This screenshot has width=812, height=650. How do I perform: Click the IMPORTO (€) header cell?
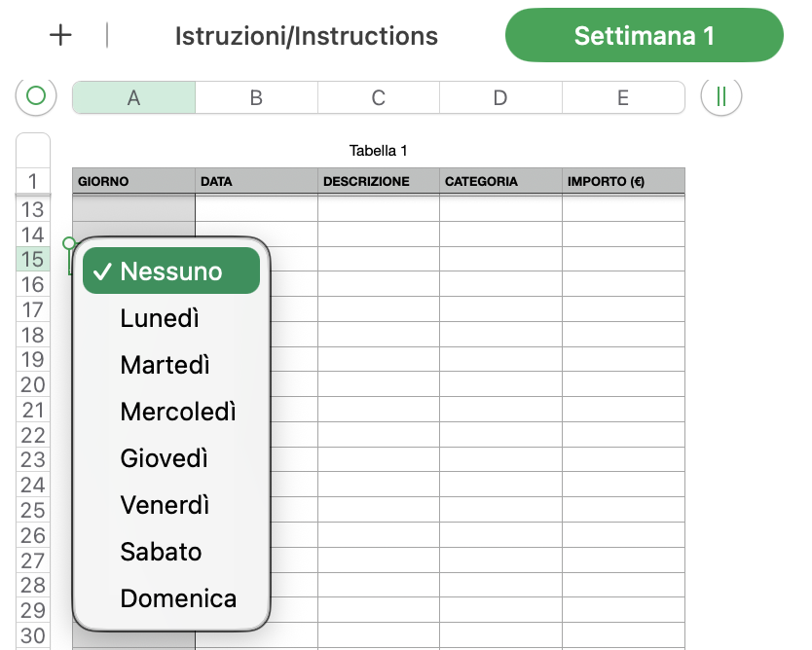tap(623, 181)
